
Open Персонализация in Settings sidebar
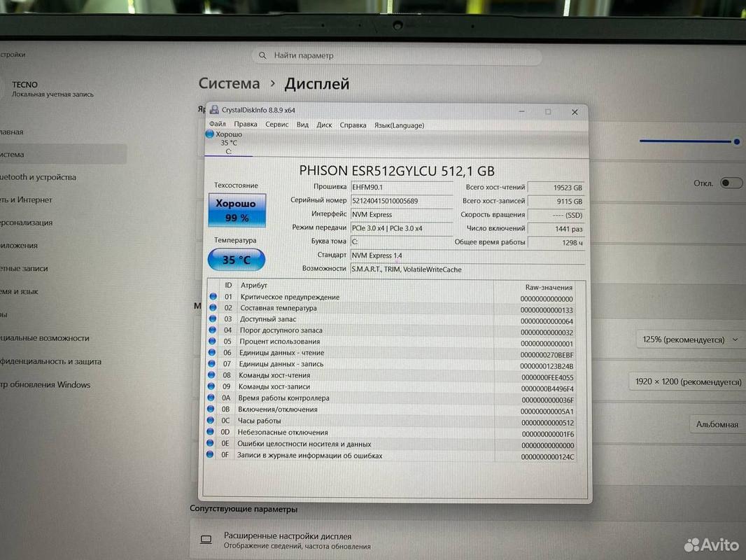26,223
